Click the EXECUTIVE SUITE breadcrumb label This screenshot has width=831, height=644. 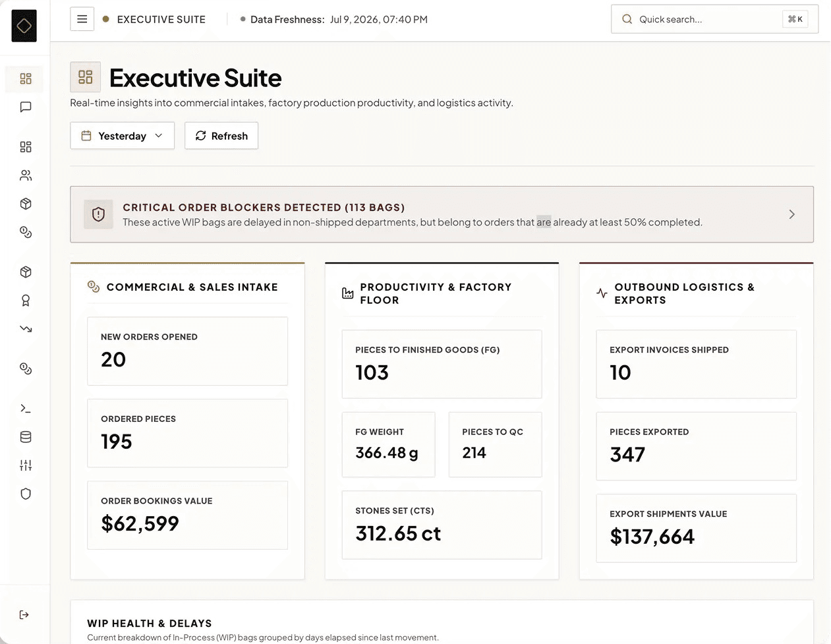pyautogui.click(x=161, y=19)
